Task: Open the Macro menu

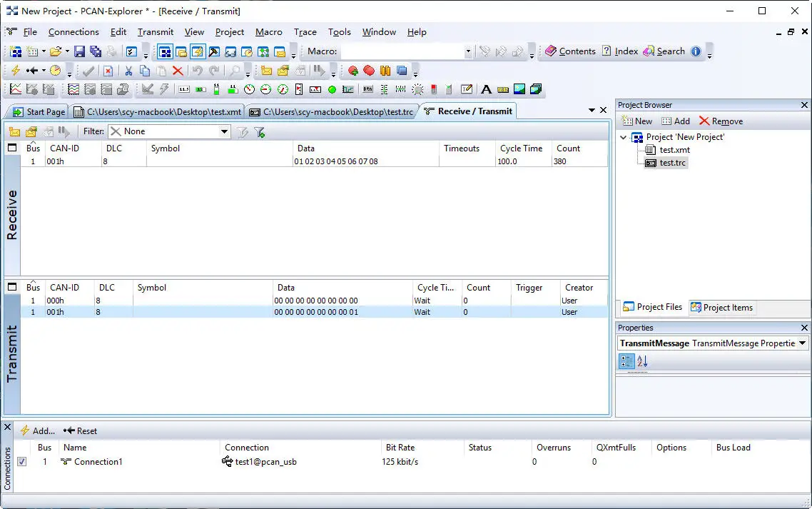Action: (x=269, y=32)
